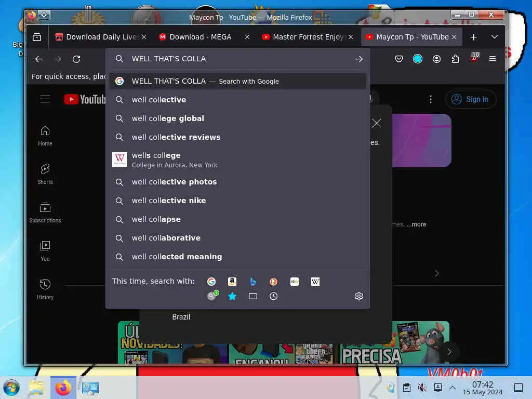This screenshot has height=399, width=532.
Task: Open Subscriptions in YouTube sidebar
Action: coord(45,212)
